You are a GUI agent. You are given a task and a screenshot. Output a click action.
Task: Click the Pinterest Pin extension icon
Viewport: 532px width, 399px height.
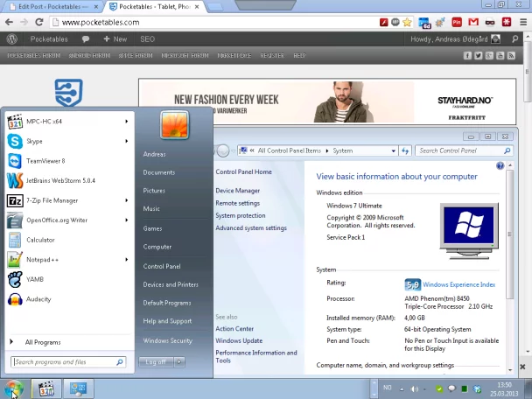[457, 23]
